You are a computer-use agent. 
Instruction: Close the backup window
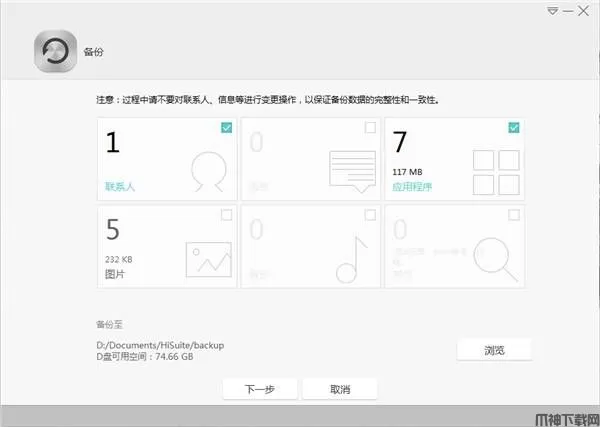tap(584, 11)
